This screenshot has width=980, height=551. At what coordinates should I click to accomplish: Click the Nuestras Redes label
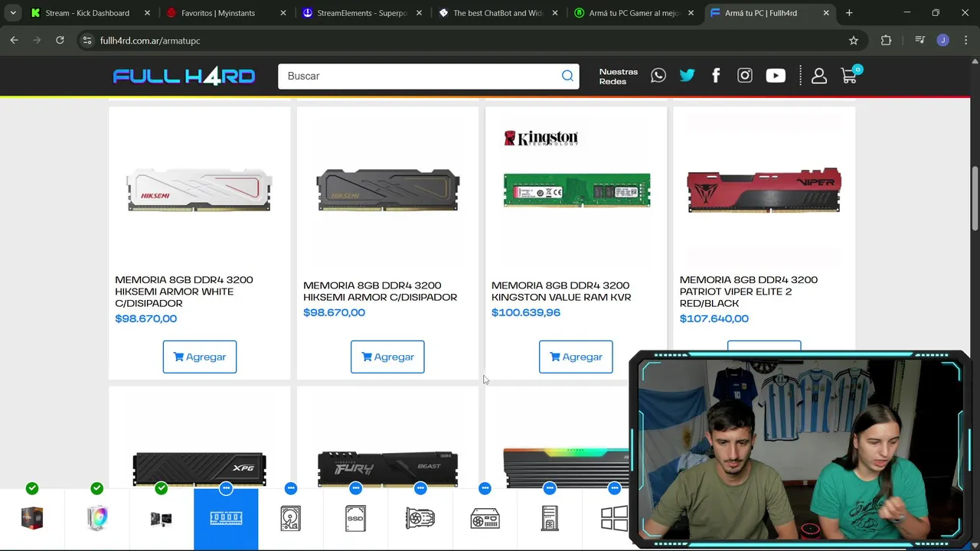(619, 76)
